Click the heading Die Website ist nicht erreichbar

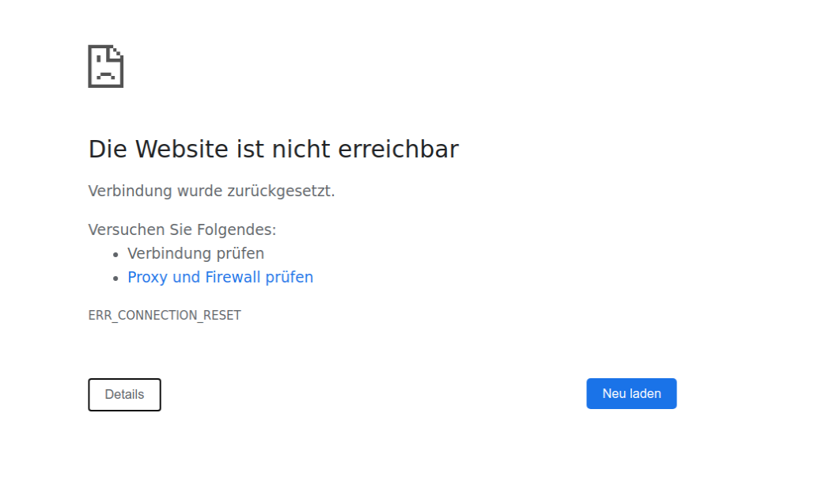tap(273, 150)
